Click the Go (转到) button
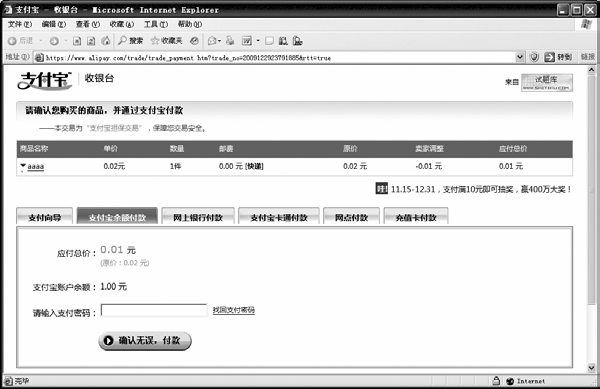This screenshot has height=389, width=600. click(x=558, y=57)
